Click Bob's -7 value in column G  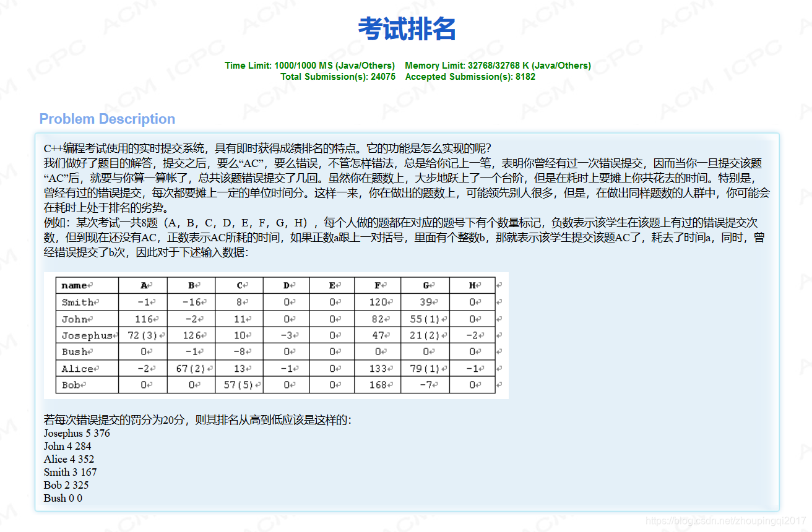(425, 385)
